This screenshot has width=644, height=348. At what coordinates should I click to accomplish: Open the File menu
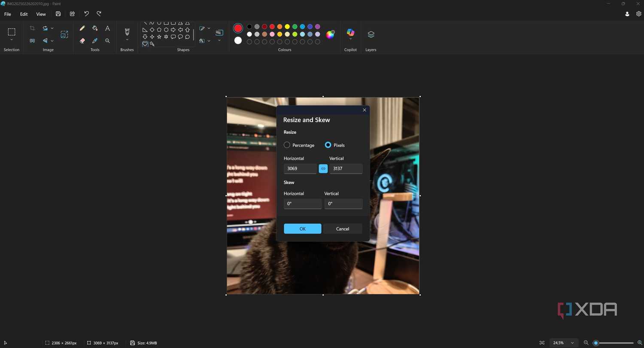click(x=8, y=14)
